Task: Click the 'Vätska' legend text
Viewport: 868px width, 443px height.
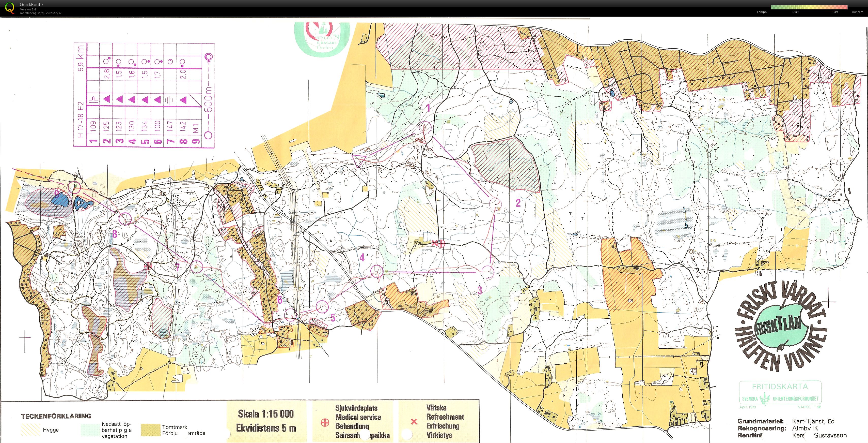Action: coord(437,408)
